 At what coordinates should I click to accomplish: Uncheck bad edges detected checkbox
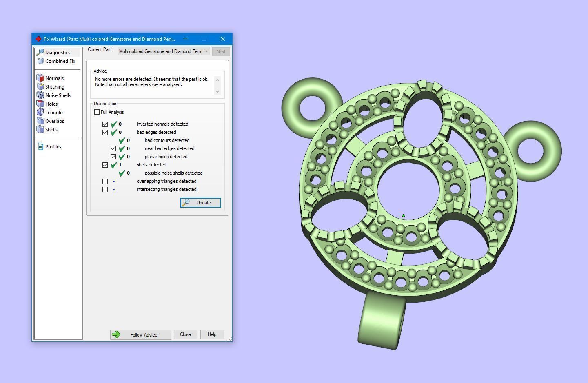pos(105,132)
